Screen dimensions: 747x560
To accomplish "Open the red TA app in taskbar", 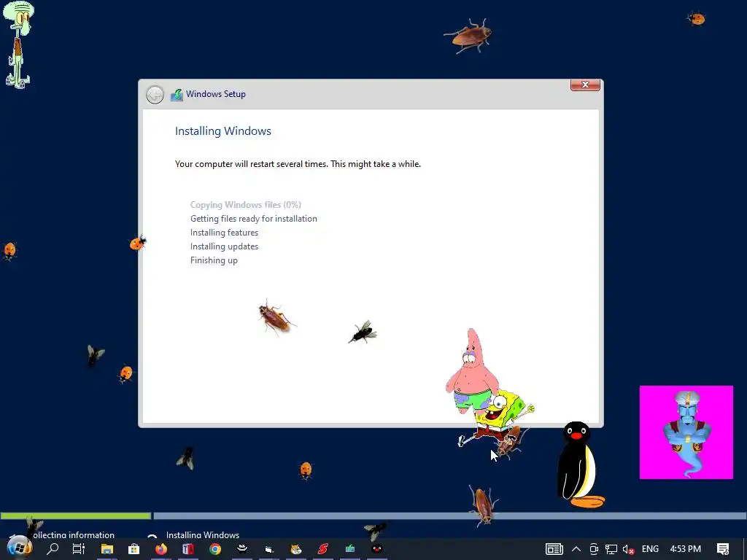I will point(188,549).
